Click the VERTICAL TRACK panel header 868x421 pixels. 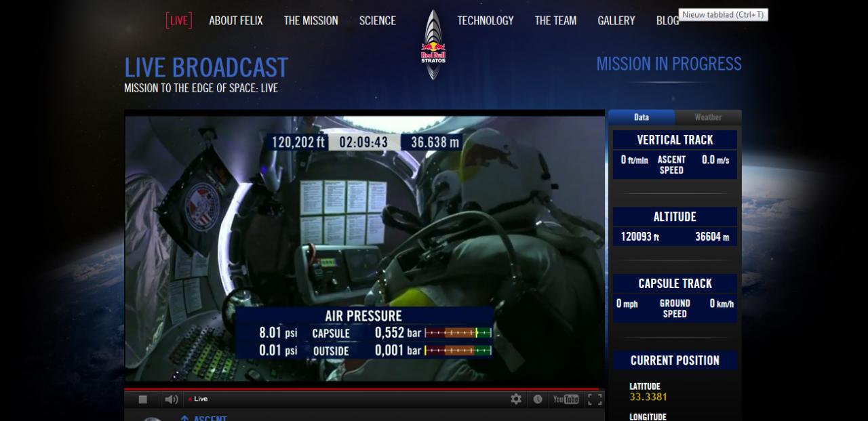pos(675,140)
